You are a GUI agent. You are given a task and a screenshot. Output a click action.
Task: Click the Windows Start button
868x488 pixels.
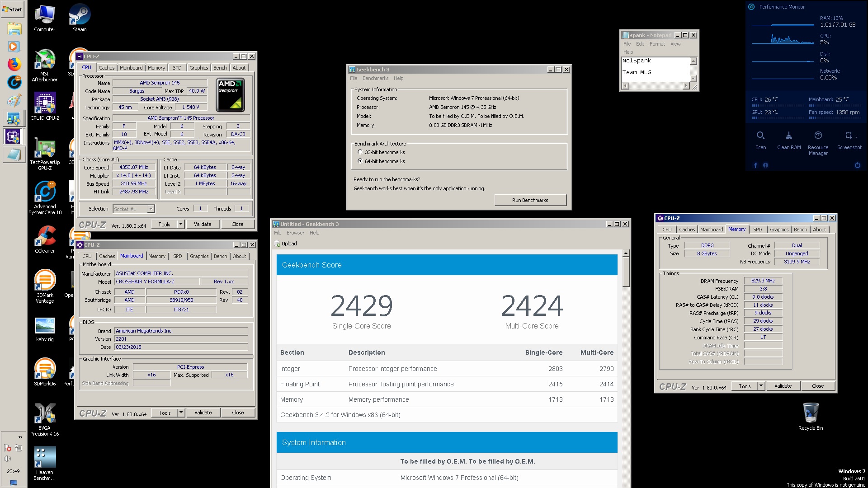click(x=13, y=9)
